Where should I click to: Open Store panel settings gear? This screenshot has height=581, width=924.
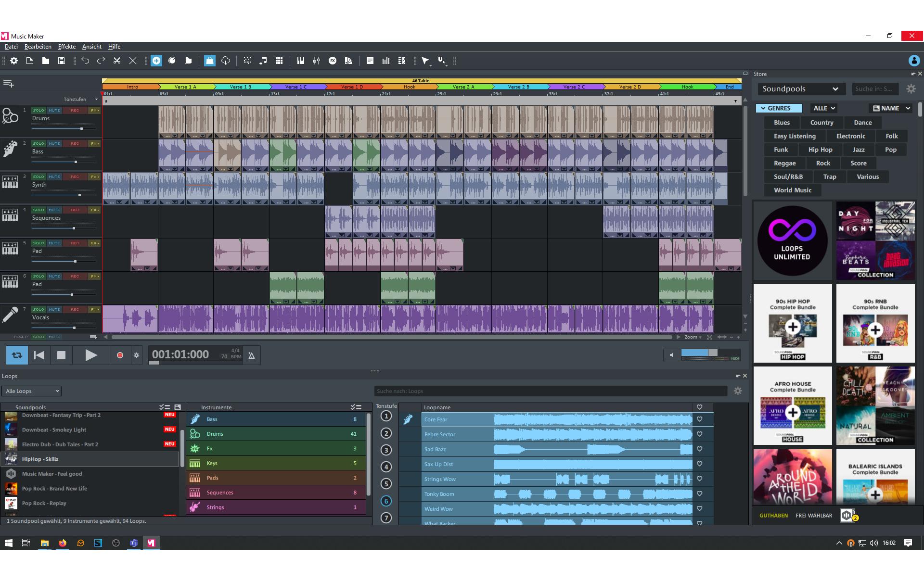tap(911, 89)
